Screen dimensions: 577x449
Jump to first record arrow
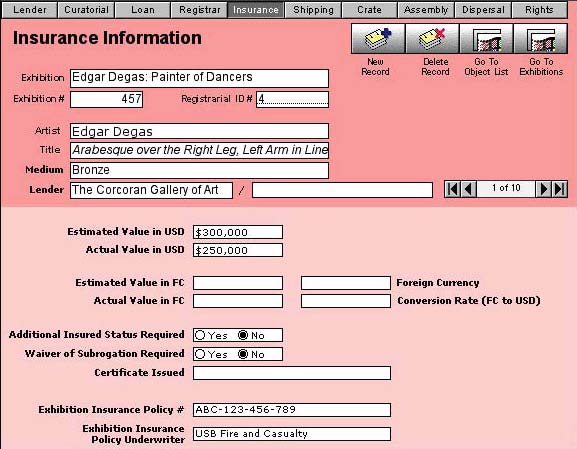click(453, 189)
